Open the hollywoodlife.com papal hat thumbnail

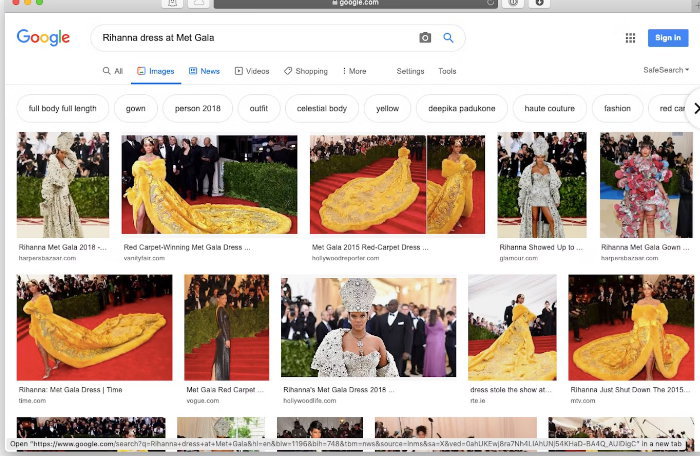coord(369,327)
